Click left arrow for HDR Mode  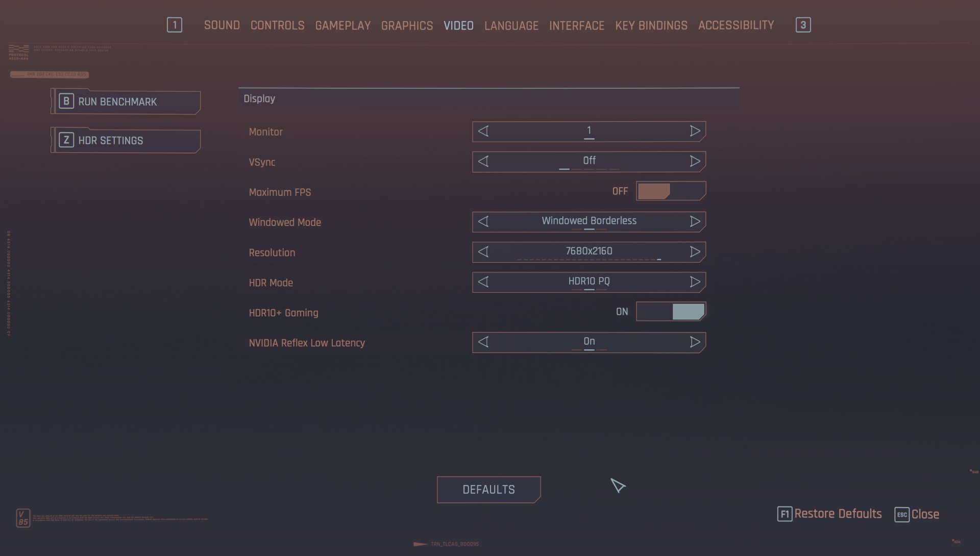(483, 282)
